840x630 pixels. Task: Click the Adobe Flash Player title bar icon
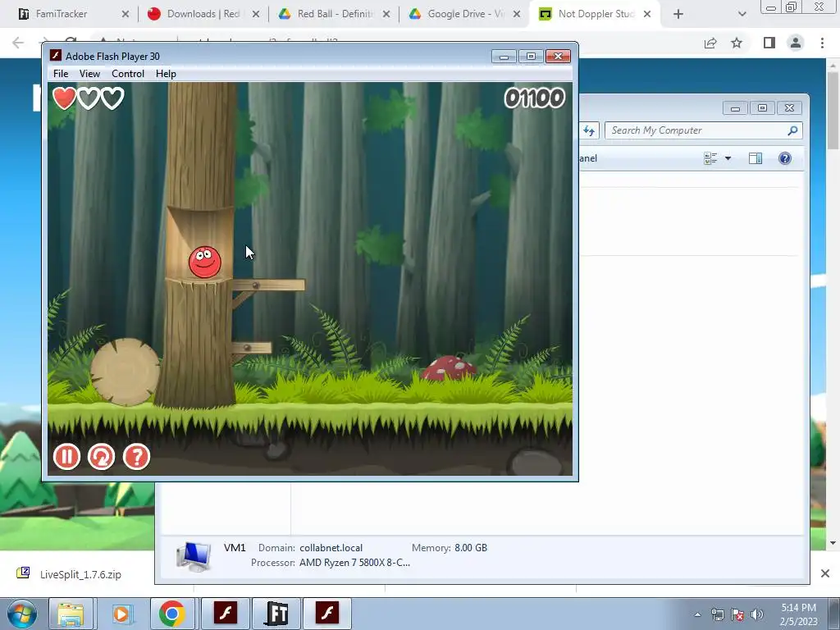click(55, 56)
